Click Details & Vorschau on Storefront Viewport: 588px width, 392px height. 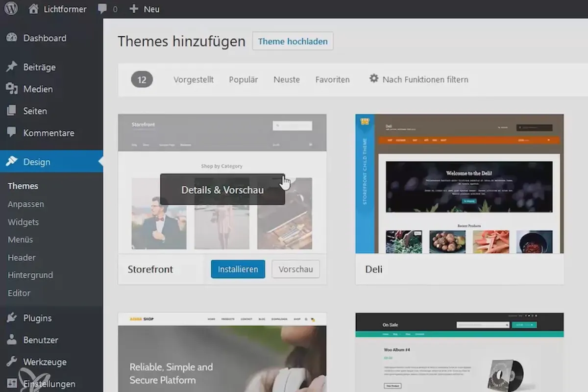coord(222,190)
